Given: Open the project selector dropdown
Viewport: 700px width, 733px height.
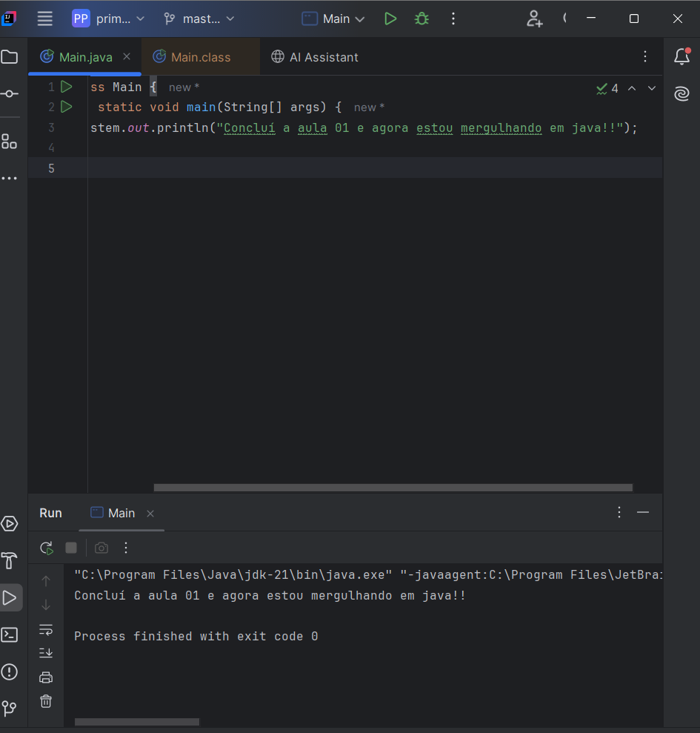Looking at the screenshot, I should coord(108,19).
